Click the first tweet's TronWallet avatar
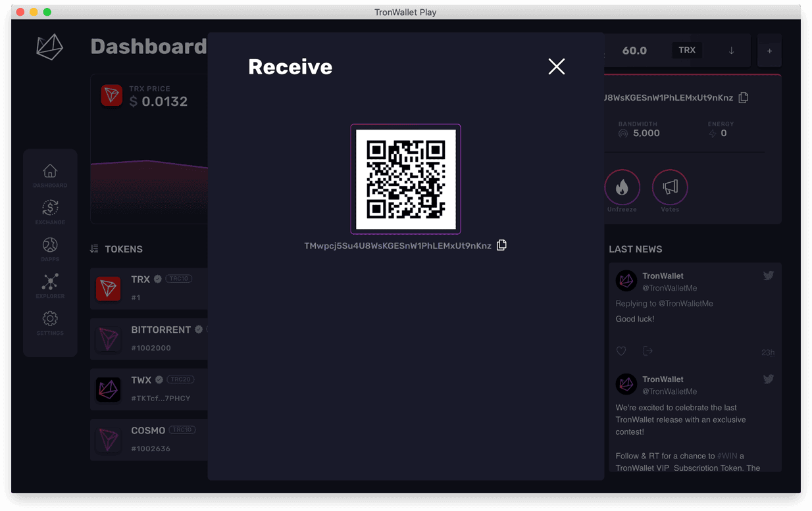The width and height of the screenshot is (812, 511). point(626,281)
